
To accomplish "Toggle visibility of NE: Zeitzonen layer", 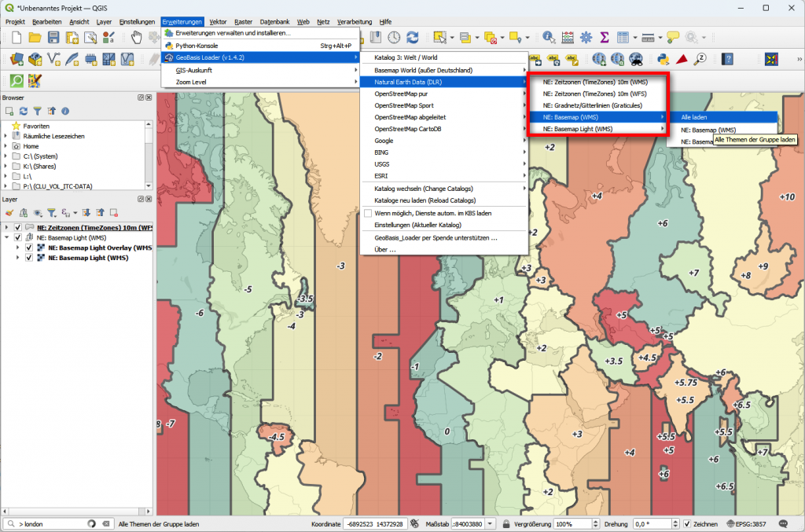I will coord(18,228).
